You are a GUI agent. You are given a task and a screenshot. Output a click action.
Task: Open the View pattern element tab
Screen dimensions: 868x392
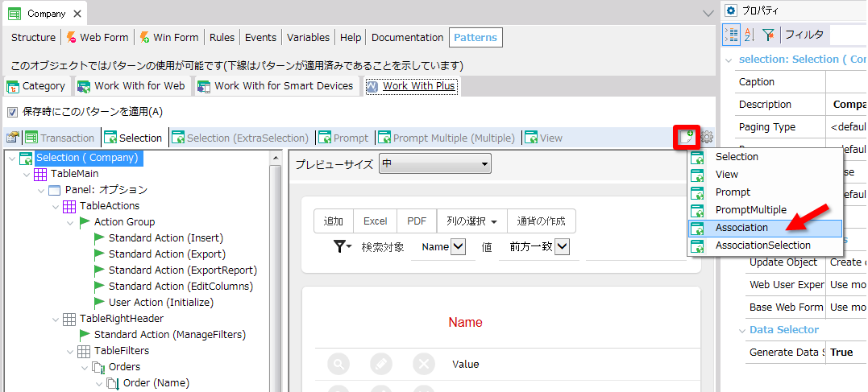[x=543, y=138]
